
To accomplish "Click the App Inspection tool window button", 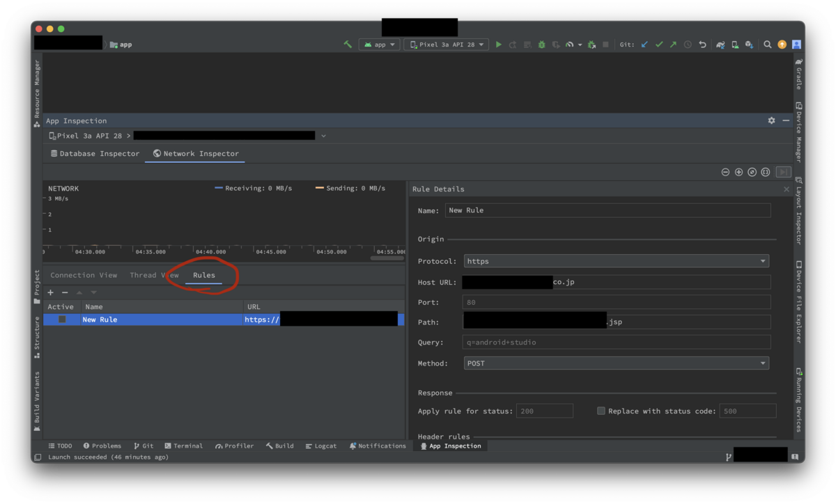I will pos(450,446).
